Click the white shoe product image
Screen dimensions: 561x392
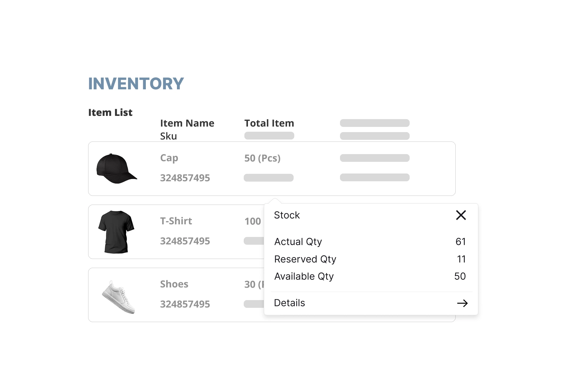click(118, 297)
